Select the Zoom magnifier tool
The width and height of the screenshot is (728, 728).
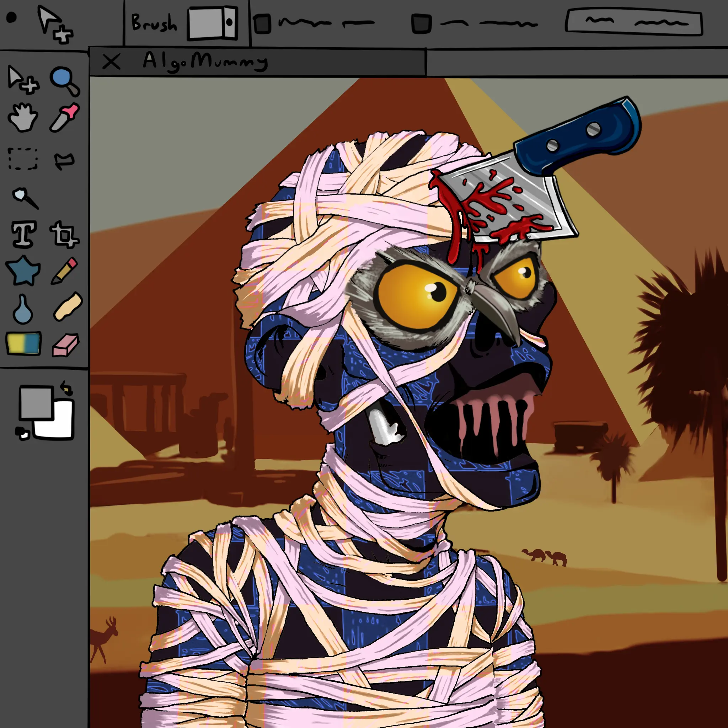[x=64, y=80]
